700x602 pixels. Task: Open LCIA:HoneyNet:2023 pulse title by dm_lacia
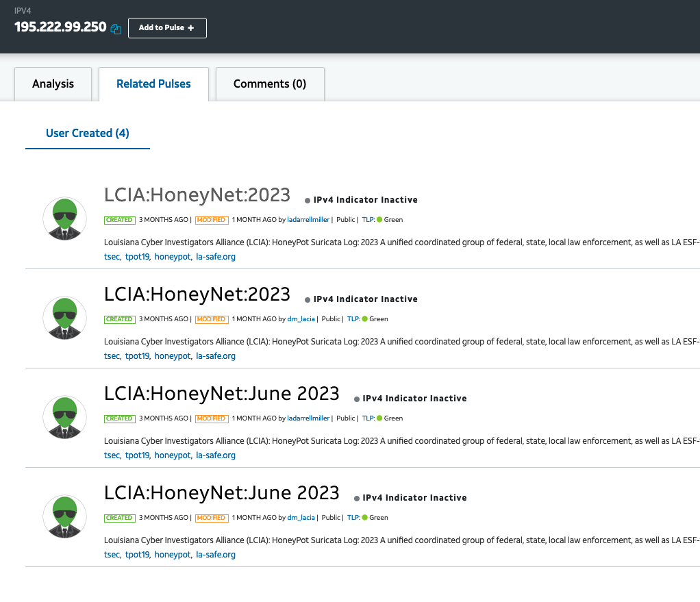[197, 294]
